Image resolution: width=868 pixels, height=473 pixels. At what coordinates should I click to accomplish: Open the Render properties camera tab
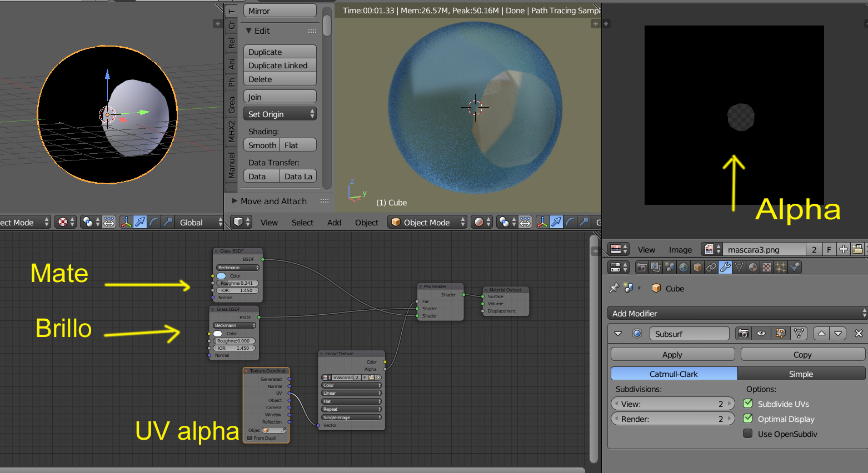(x=642, y=268)
